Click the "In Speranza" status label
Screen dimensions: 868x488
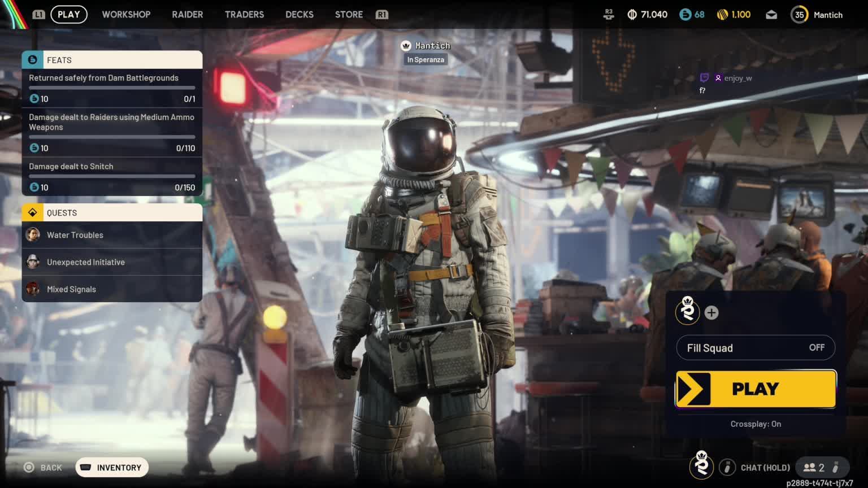(426, 60)
